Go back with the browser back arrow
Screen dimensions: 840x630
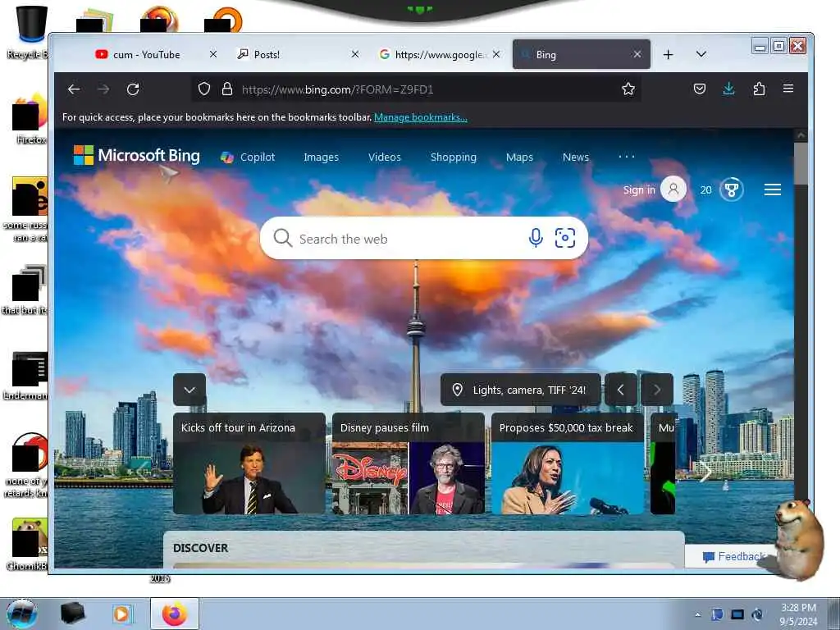[x=74, y=89]
